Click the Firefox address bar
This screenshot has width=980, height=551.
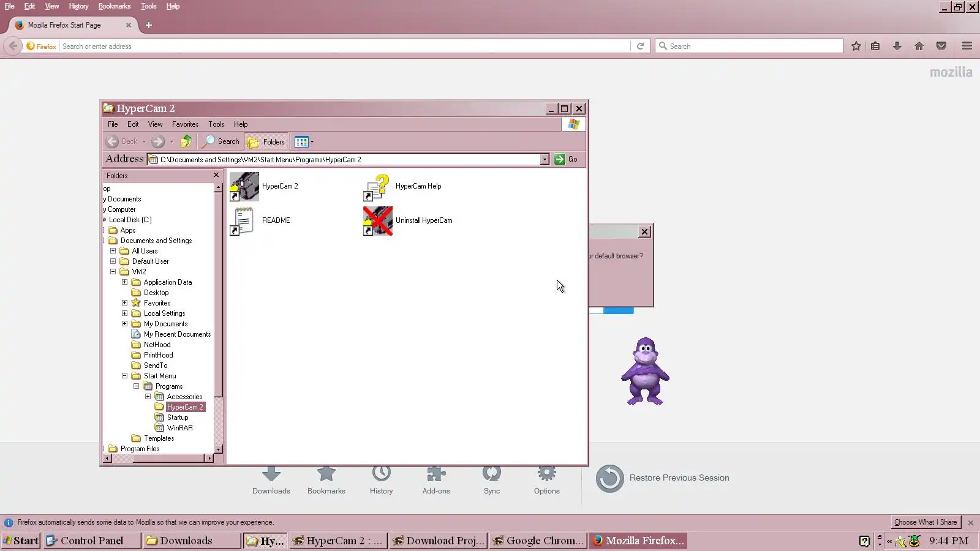[344, 47]
